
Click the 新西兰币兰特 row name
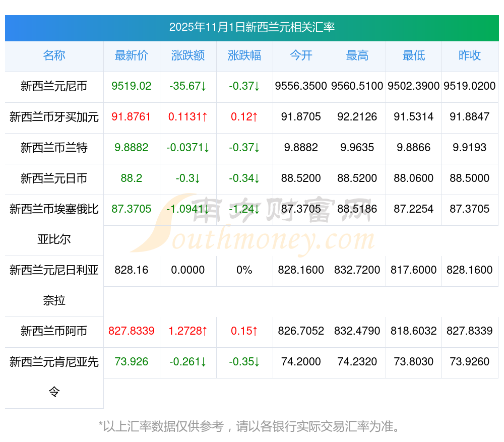coord(54,148)
